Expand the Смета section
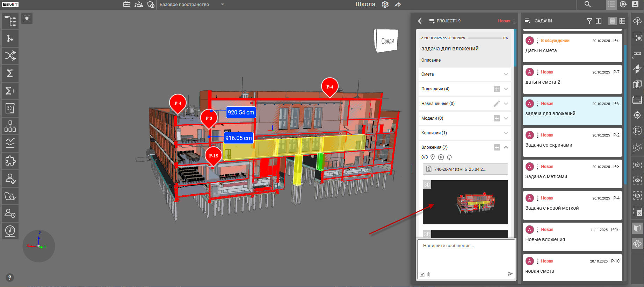 (x=506, y=74)
